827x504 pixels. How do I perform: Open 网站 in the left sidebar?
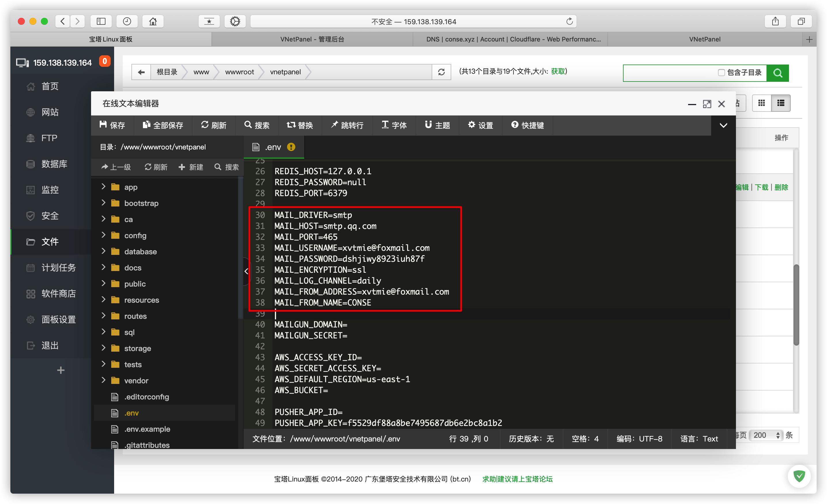click(x=50, y=112)
